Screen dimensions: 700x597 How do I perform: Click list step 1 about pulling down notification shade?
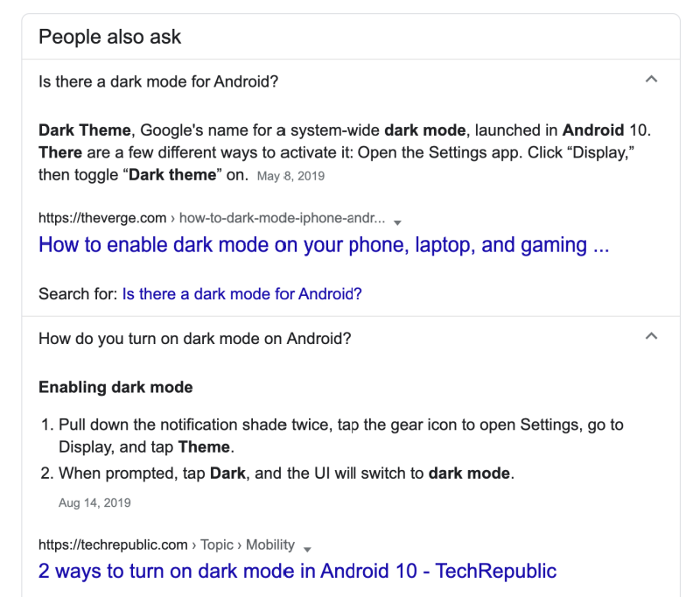click(x=332, y=436)
